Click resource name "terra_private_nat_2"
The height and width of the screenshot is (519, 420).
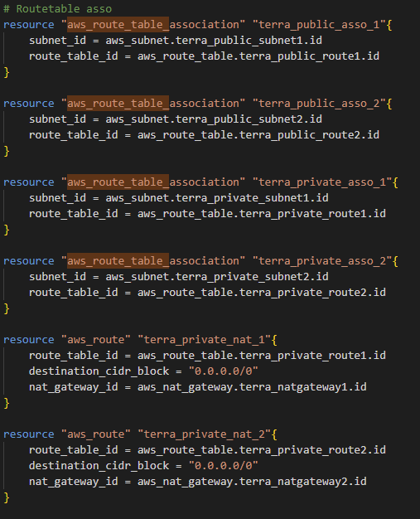click(x=205, y=434)
